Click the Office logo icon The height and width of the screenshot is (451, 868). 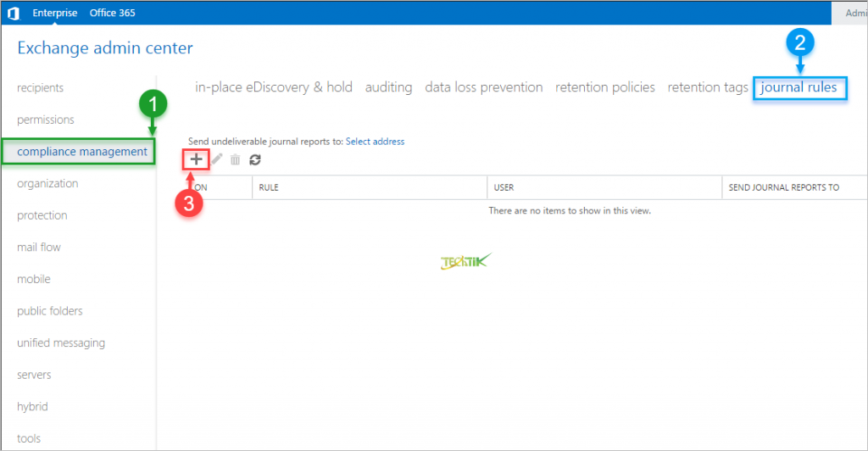point(13,13)
